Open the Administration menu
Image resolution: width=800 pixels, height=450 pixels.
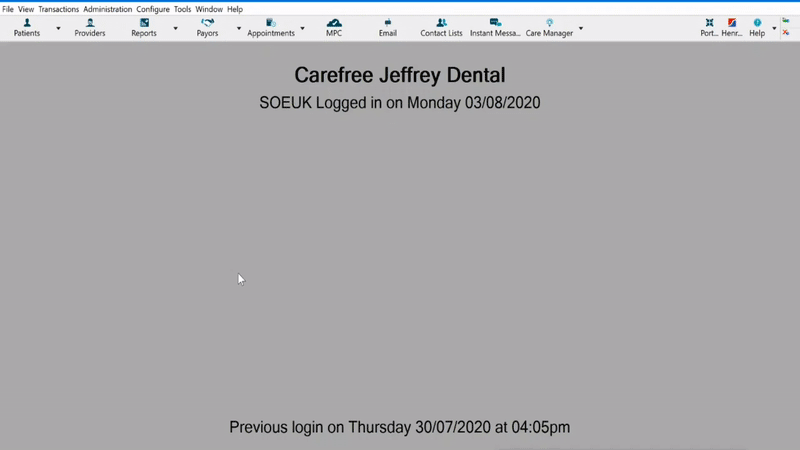[x=108, y=9]
